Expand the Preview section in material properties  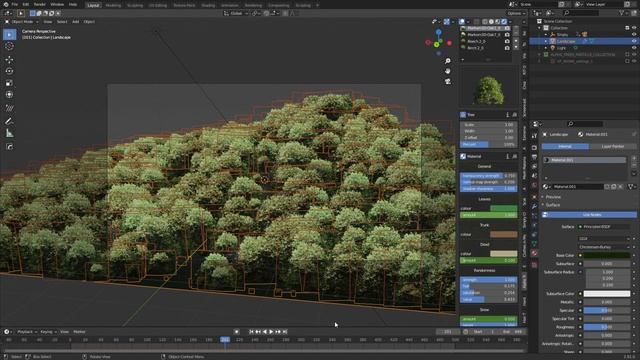[x=553, y=197]
